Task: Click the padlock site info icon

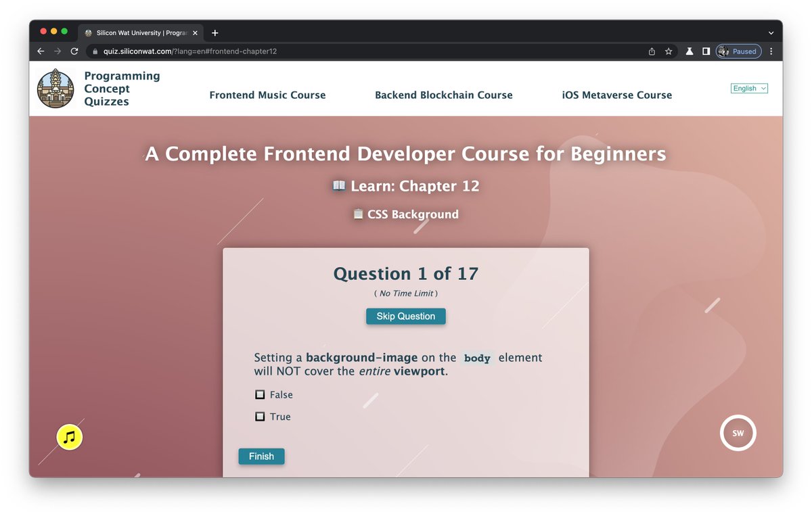Action: (x=95, y=51)
